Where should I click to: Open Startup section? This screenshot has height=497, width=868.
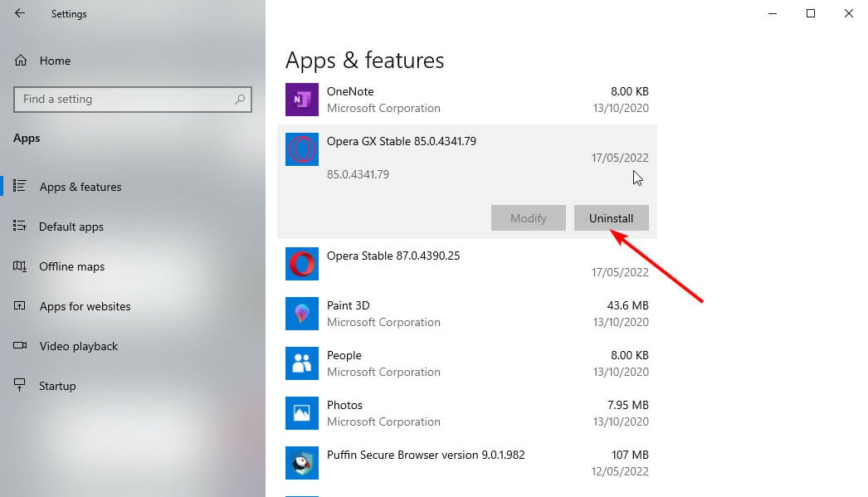click(57, 387)
